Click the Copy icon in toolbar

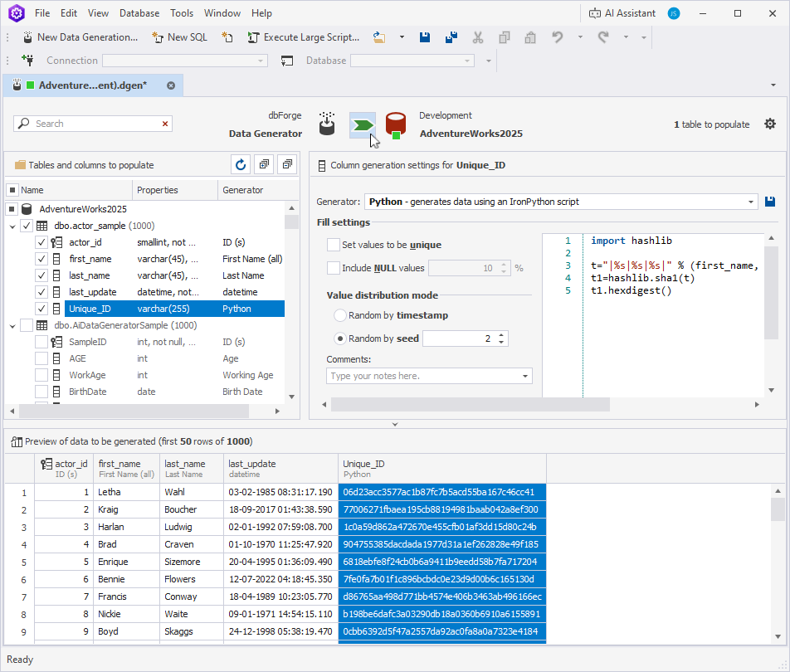point(504,37)
